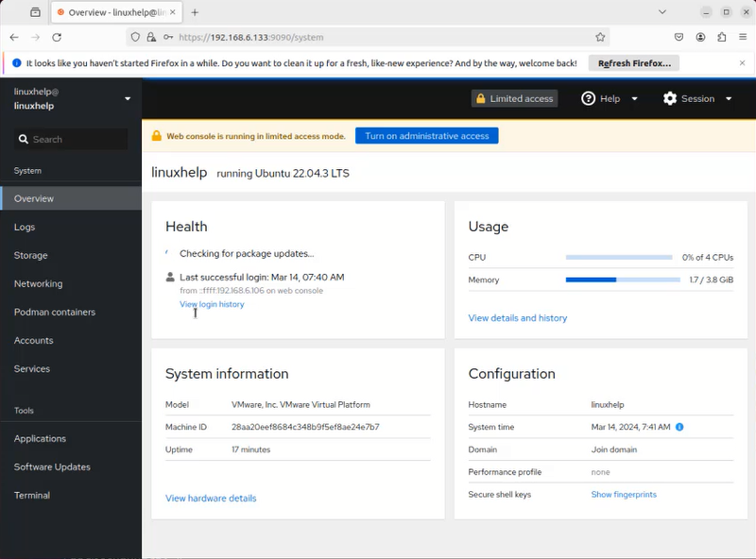Open Logs in the sidebar
Viewport: 756px width, 559px height.
(x=71, y=227)
